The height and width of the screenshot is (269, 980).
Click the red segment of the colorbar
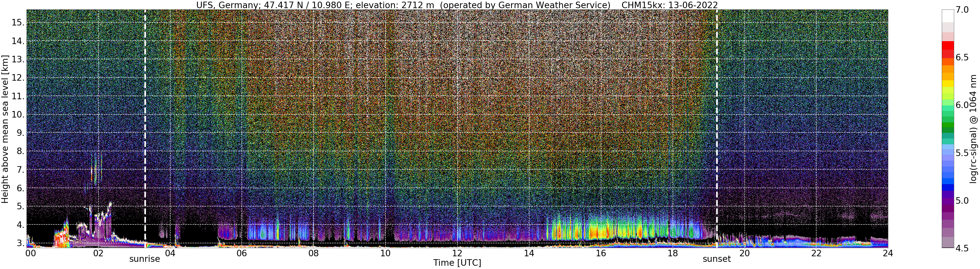[x=948, y=46]
